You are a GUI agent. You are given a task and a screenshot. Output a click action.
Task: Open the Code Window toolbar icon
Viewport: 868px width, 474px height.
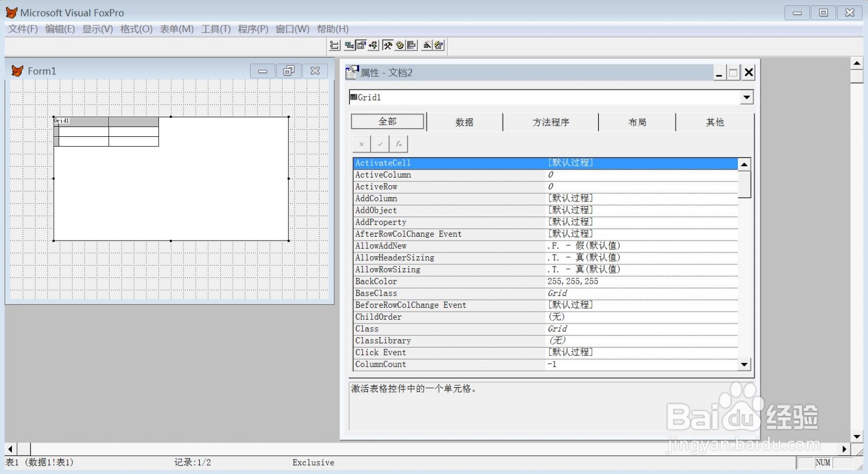click(373, 45)
